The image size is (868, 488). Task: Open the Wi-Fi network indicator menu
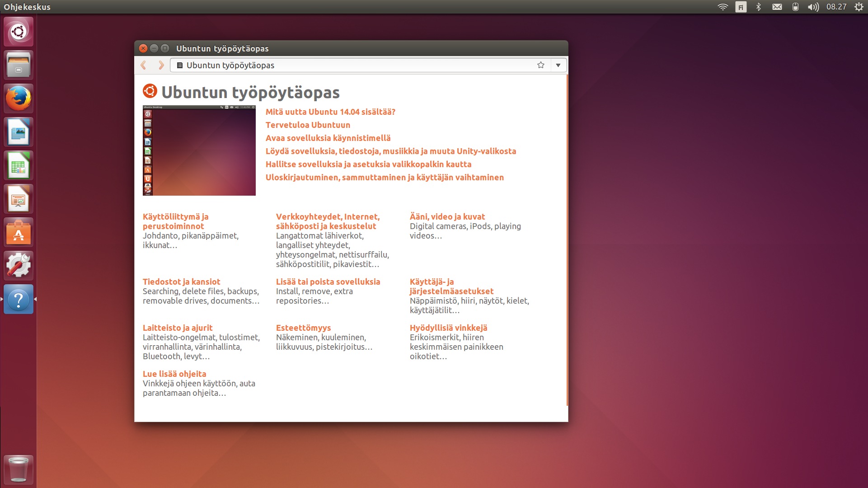pyautogui.click(x=723, y=7)
